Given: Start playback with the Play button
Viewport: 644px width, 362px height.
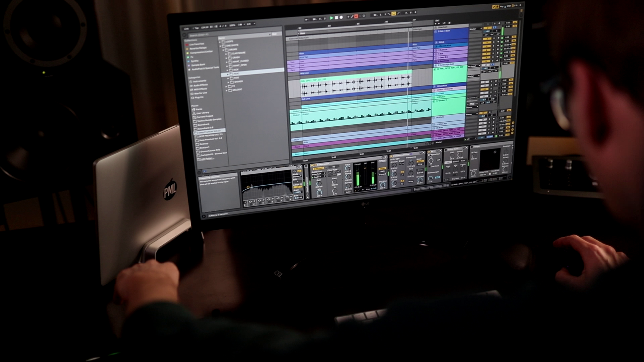Looking at the screenshot, I should click(331, 18).
